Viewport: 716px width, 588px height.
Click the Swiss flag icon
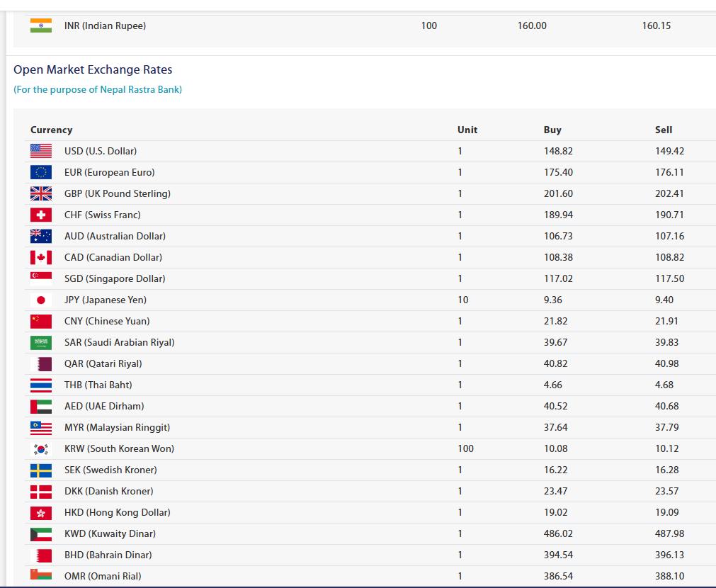pyautogui.click(x=41, y=215)
